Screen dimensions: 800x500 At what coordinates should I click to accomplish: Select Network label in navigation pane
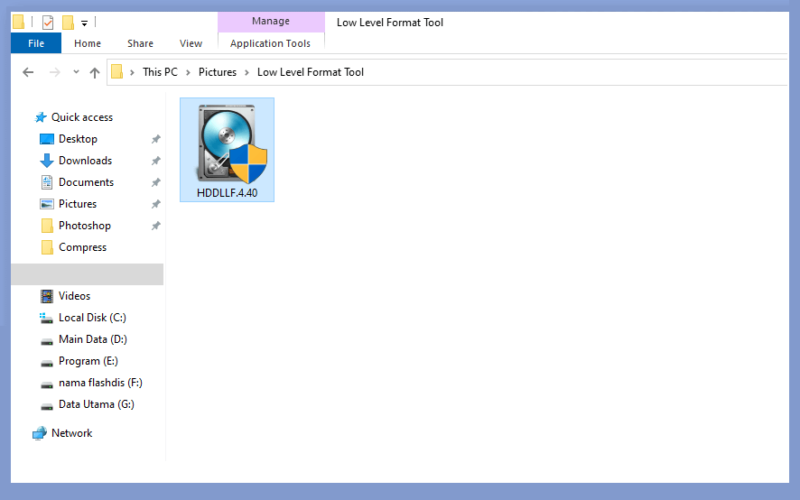point(72,433)
